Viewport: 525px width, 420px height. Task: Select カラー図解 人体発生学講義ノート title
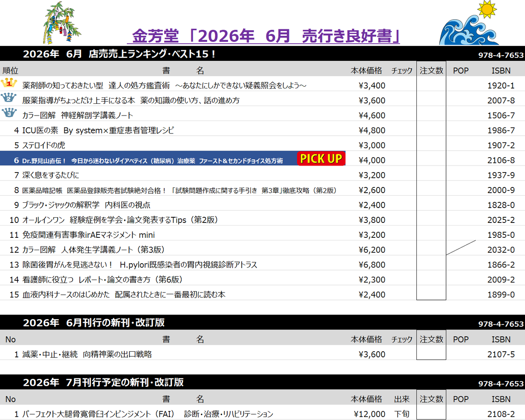(x=93, y=250)
